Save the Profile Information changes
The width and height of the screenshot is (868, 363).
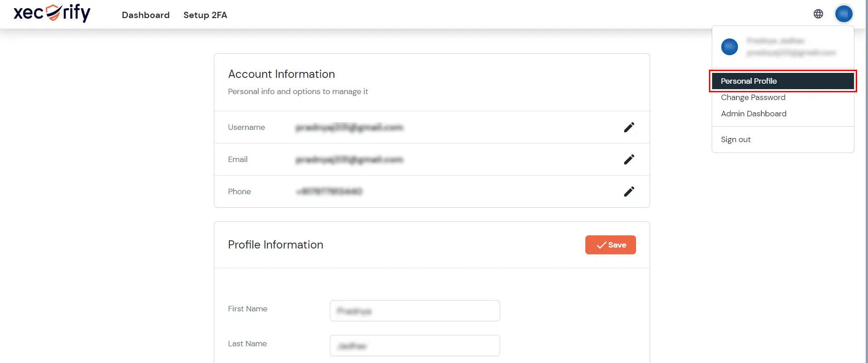610,245
